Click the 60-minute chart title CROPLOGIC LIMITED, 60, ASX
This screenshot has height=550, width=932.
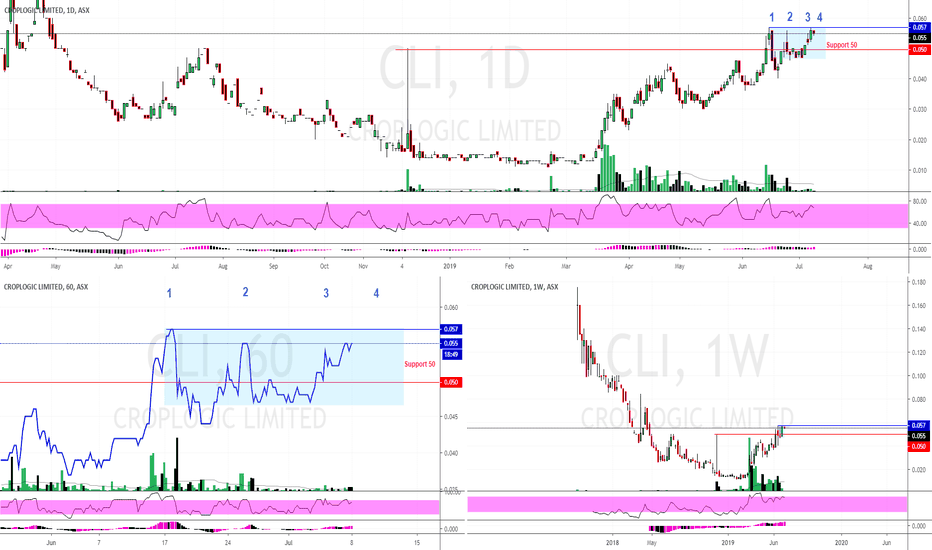(x=46, y=287)
